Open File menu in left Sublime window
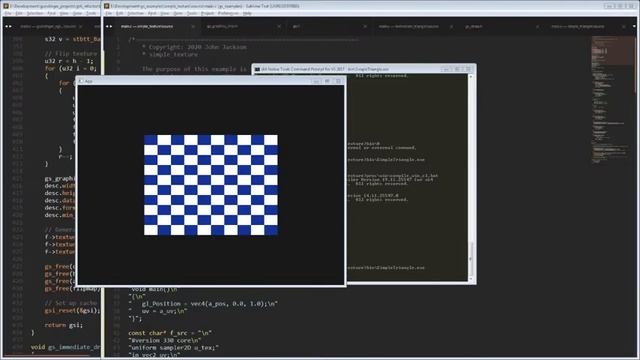640x360 pixels. pyautogui.click(x=7, y=13)
